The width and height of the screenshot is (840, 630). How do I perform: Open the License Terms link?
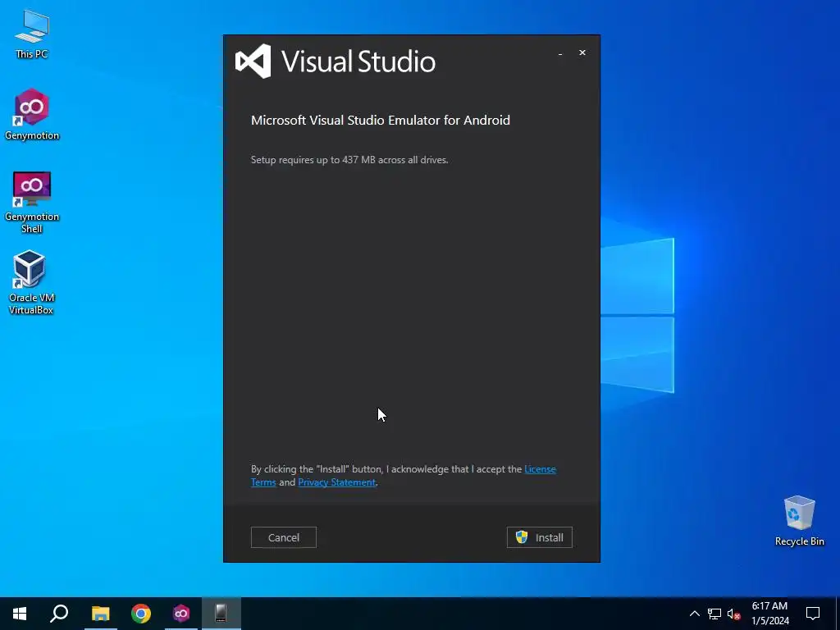pyautogui.click(x=540, y=469)
